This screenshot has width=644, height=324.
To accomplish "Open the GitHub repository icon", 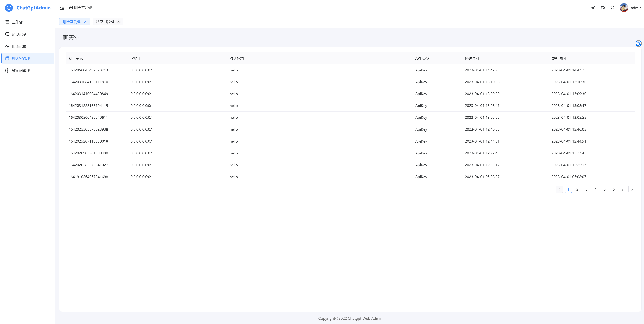I will click(603, 8).
